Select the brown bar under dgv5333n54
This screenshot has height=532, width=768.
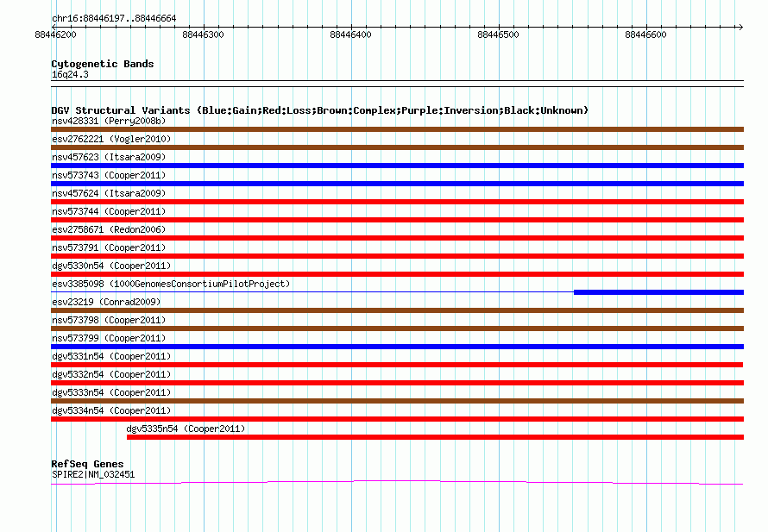[397, 401]
